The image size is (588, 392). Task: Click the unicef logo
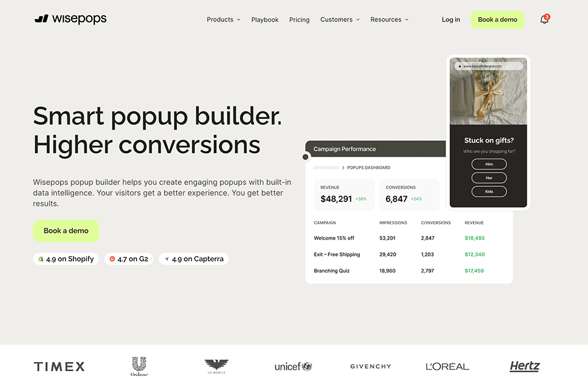(293, 366)
